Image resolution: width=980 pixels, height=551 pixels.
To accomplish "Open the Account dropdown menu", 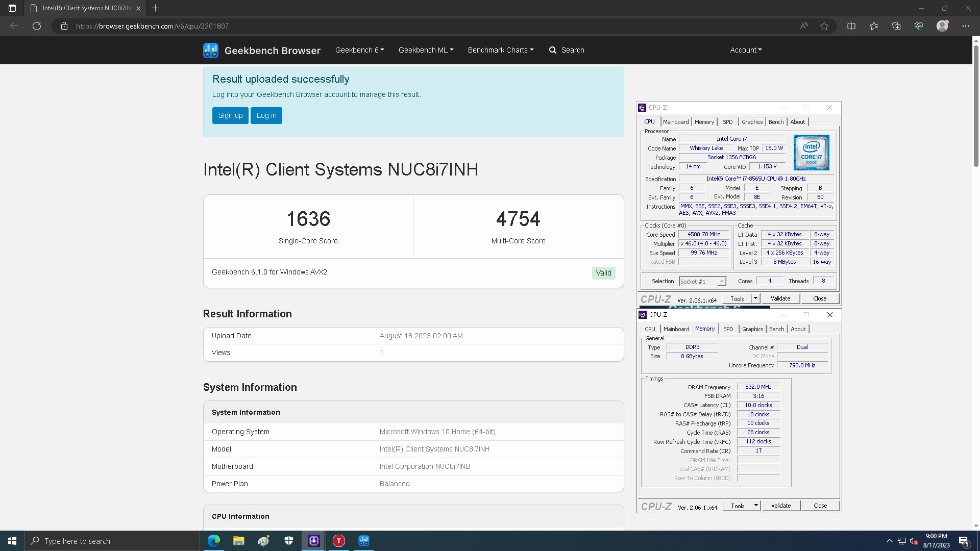I will pos(746,50).
